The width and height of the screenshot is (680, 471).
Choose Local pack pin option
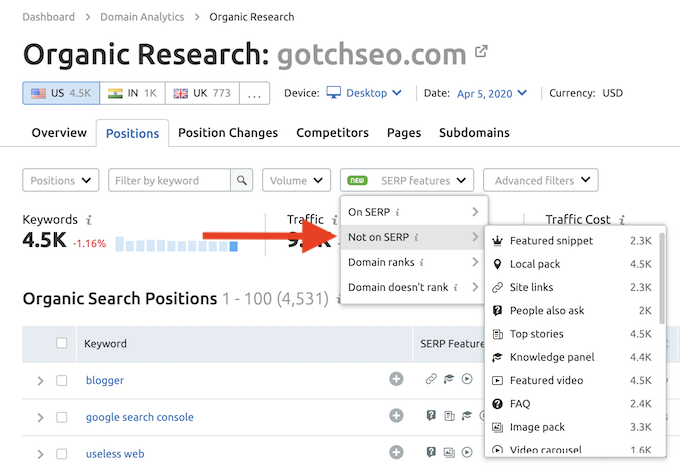[534, 264]
